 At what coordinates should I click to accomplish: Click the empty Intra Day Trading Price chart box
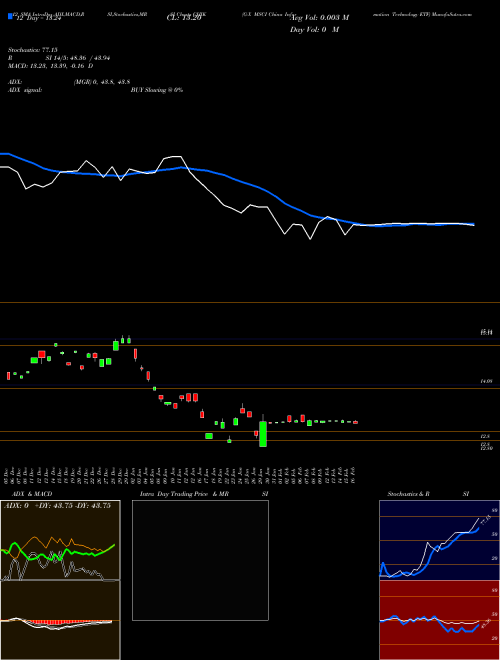(x=200, y=560)
